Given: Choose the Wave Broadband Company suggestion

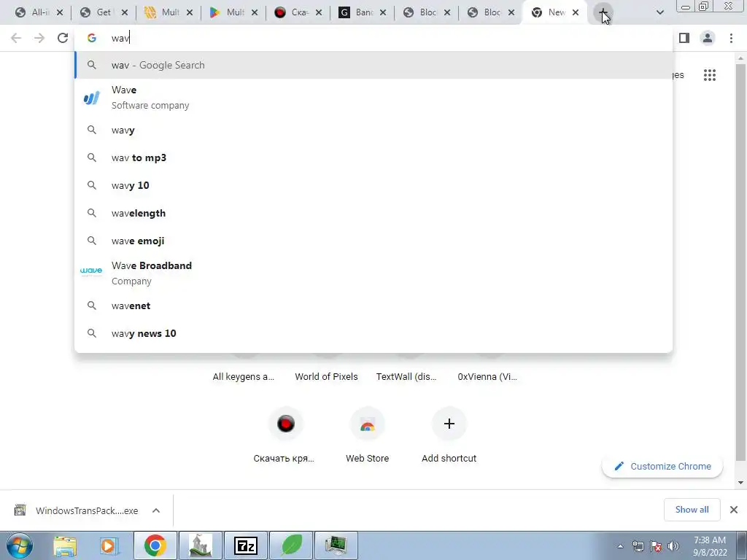Looking at the screenshot, I should coord(373,273).
